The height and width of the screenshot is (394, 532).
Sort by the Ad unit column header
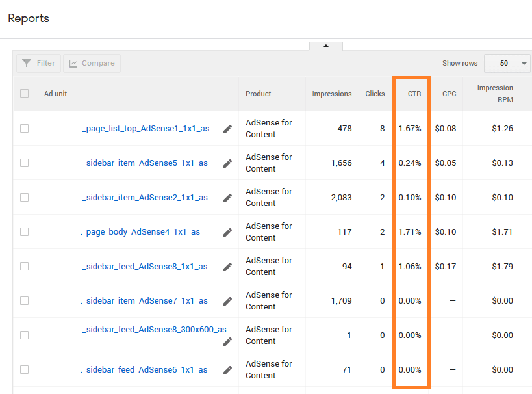tap(55, 94)
